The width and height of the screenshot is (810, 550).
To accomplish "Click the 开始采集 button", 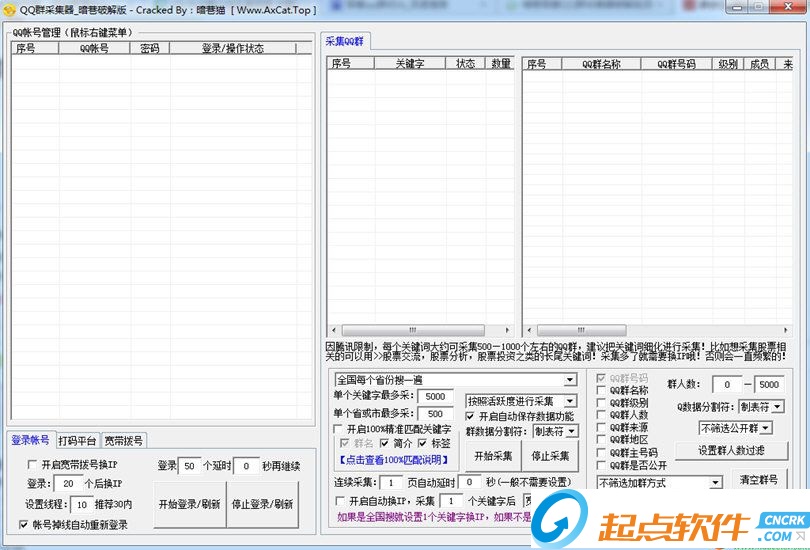I will click(493, 455).
